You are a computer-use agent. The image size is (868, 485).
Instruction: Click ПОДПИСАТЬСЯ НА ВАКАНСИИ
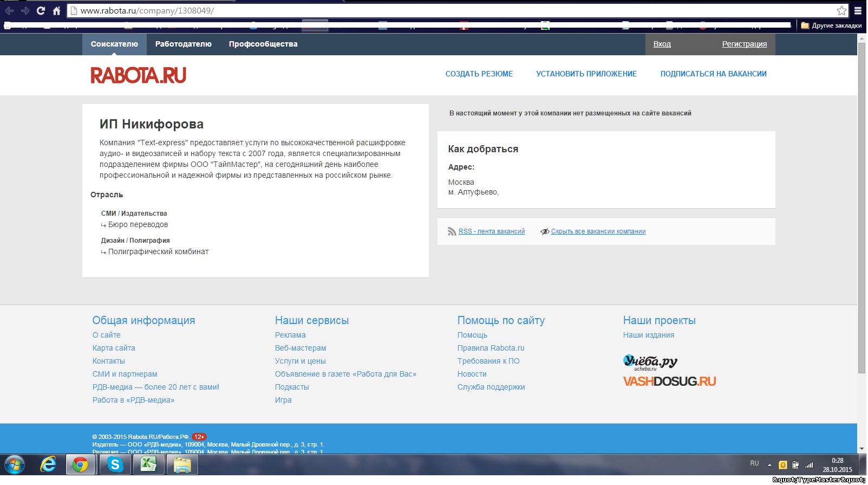point(713,74)
